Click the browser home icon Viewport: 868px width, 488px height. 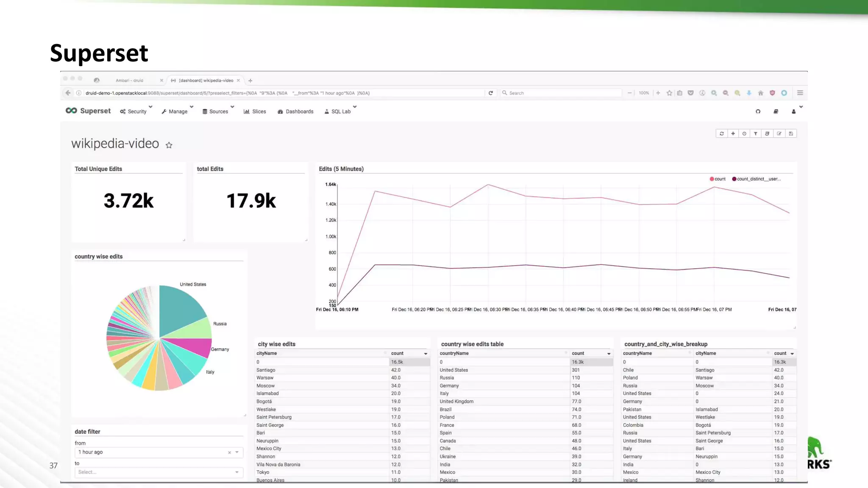[761, 93]
